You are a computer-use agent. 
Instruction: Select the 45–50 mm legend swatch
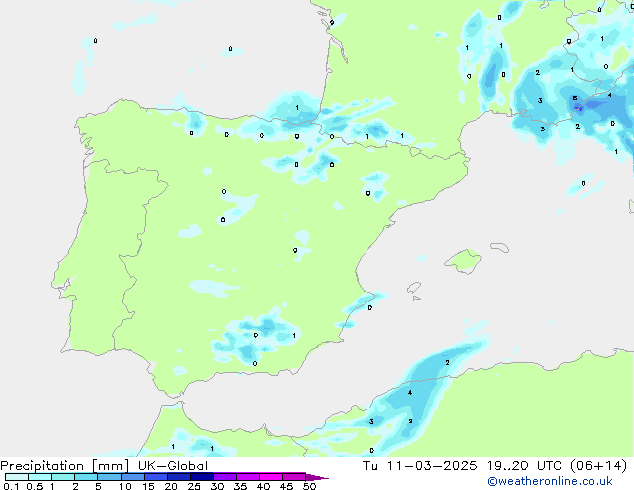click(x=294, y=477)
